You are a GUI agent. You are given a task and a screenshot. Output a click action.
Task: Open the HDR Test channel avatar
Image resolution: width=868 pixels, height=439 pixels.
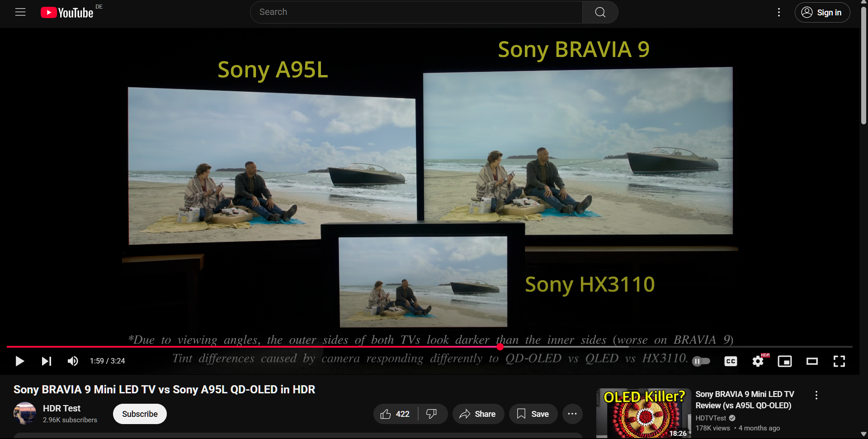25,413
